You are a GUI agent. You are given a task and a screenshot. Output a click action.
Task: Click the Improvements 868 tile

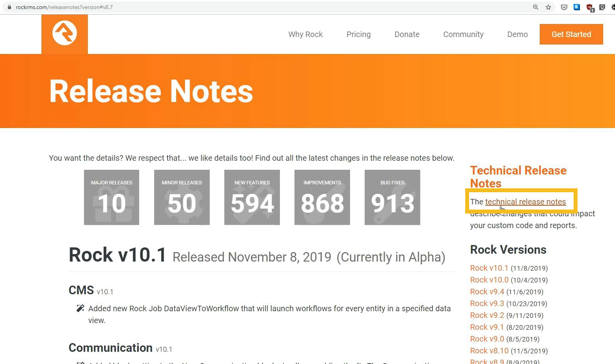pos(322,197)
